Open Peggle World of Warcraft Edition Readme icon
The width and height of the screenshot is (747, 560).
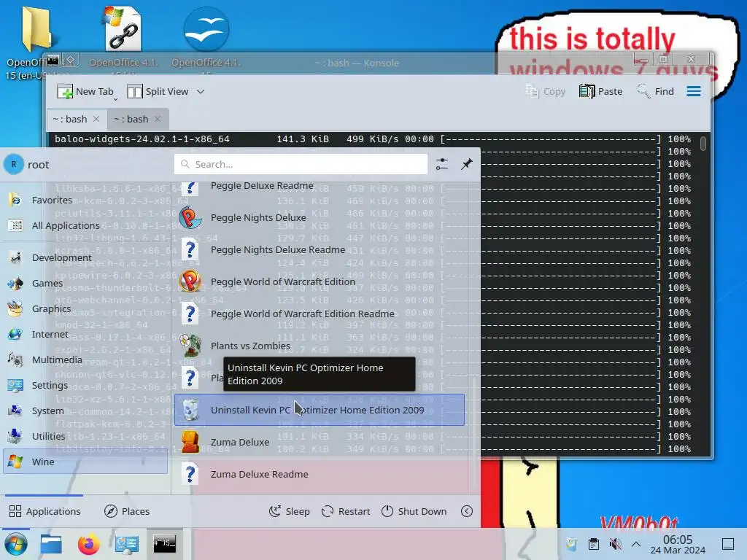[x=190, y=314]
